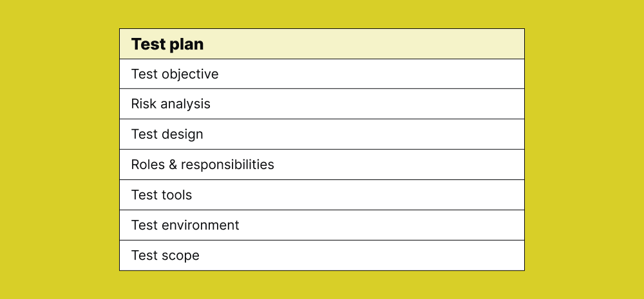The image size is (644, 299).
Task: Click the word "design"
Action: click(x=182, y=134)
